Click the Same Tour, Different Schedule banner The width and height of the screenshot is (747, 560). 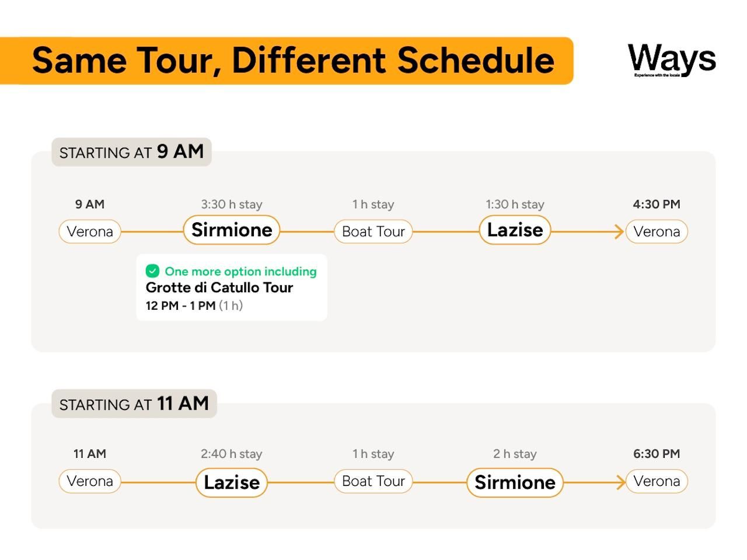coord(287,61)
